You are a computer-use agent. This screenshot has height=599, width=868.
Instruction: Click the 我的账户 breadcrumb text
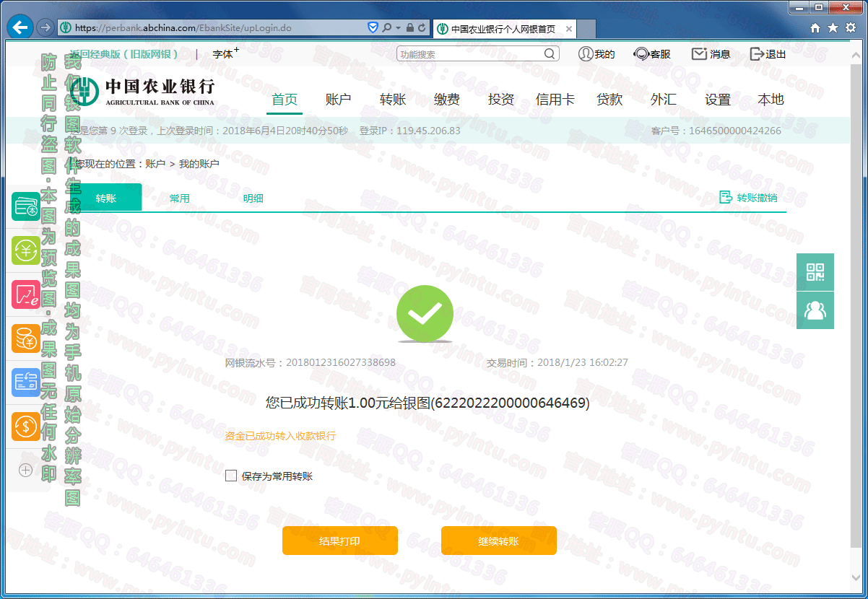(199, 164)
